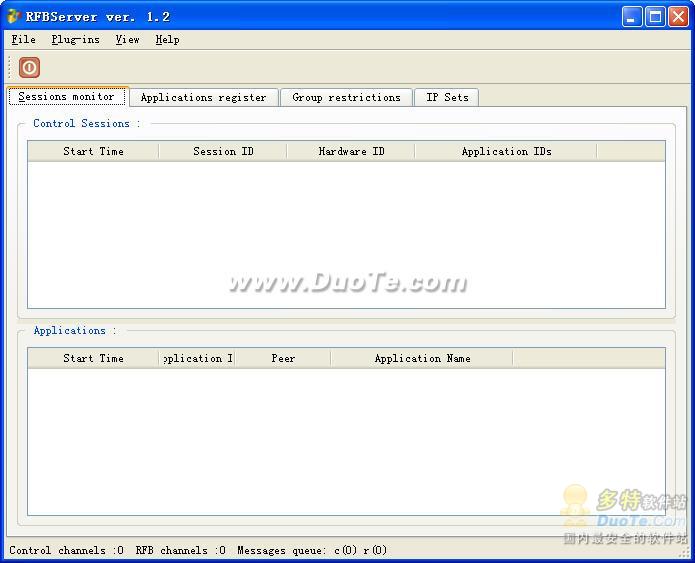Click the resize grip at status bar corner
Screen dimensions: 695x563
tap(685, 553)
